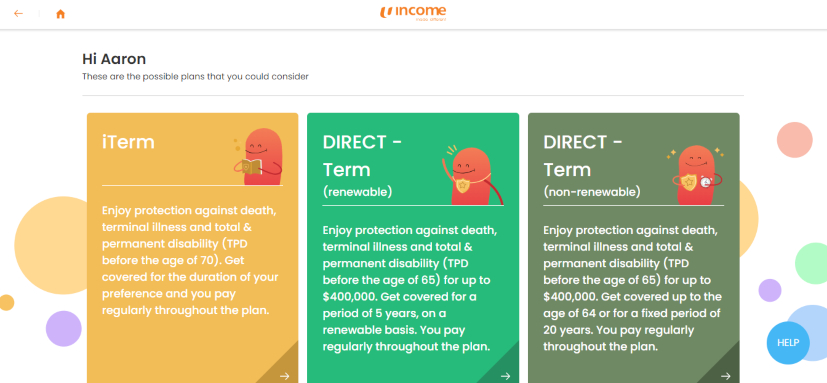
Task: Click the iTerm description text
Action: click(190, 260)
